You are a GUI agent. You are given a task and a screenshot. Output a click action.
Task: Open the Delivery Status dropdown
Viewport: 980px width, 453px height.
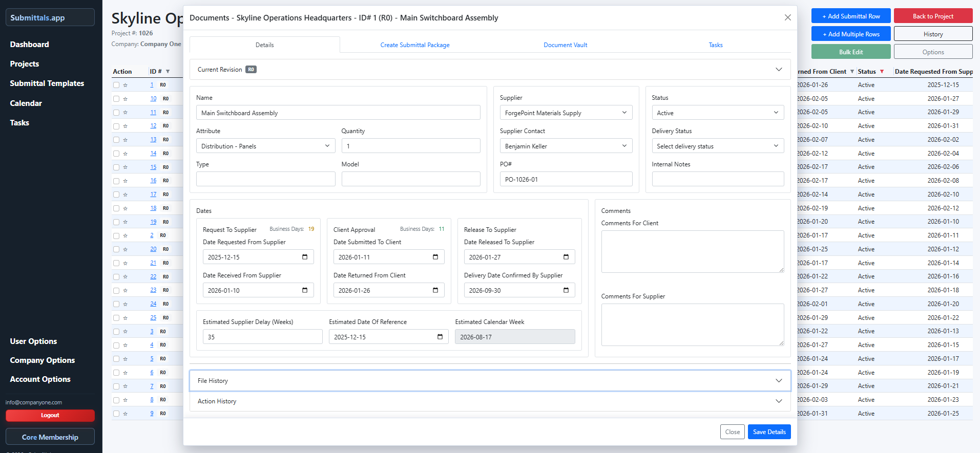717,146
